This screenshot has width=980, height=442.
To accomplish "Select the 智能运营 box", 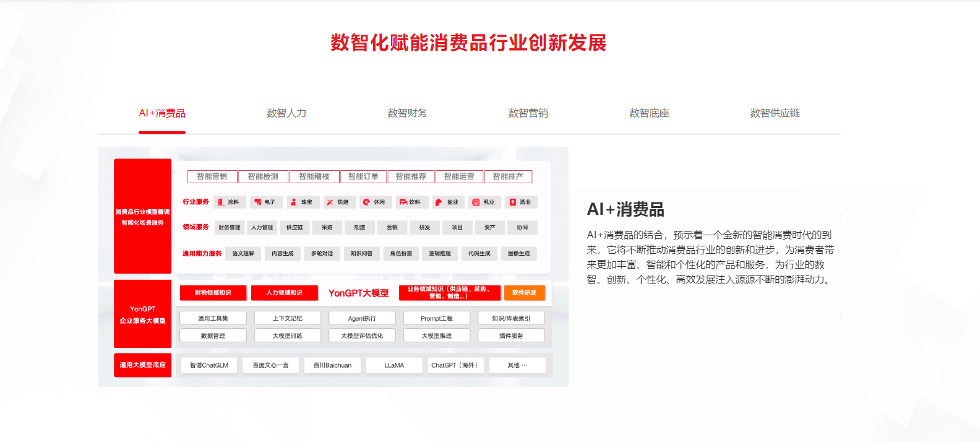I will click(459, 176).
